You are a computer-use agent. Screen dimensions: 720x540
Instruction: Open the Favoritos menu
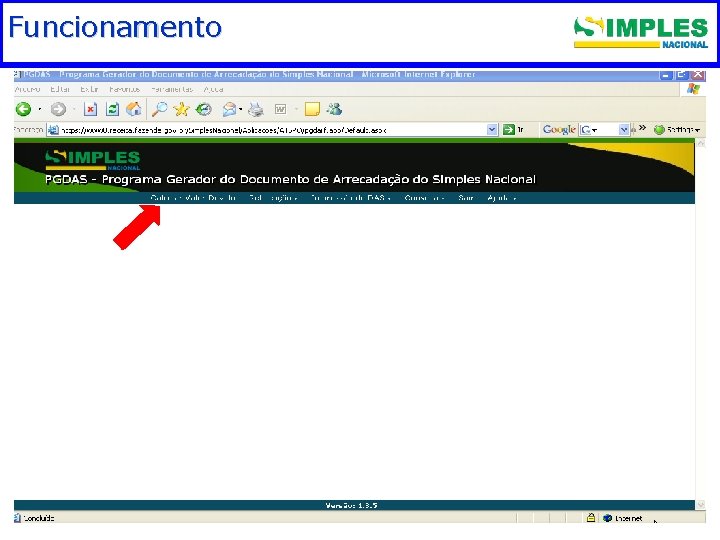coord(124,89)
